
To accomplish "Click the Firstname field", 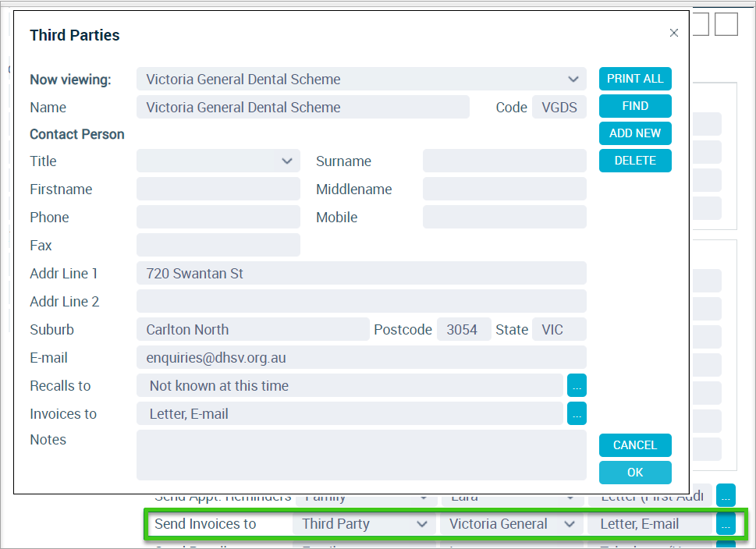I will click(x=218, y=189).
